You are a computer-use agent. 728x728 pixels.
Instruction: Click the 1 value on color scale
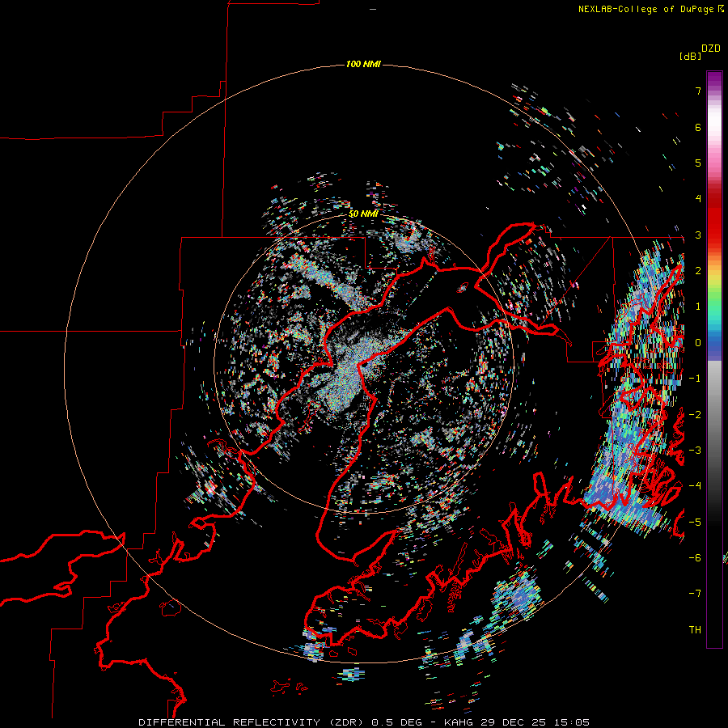pos(698,307)
